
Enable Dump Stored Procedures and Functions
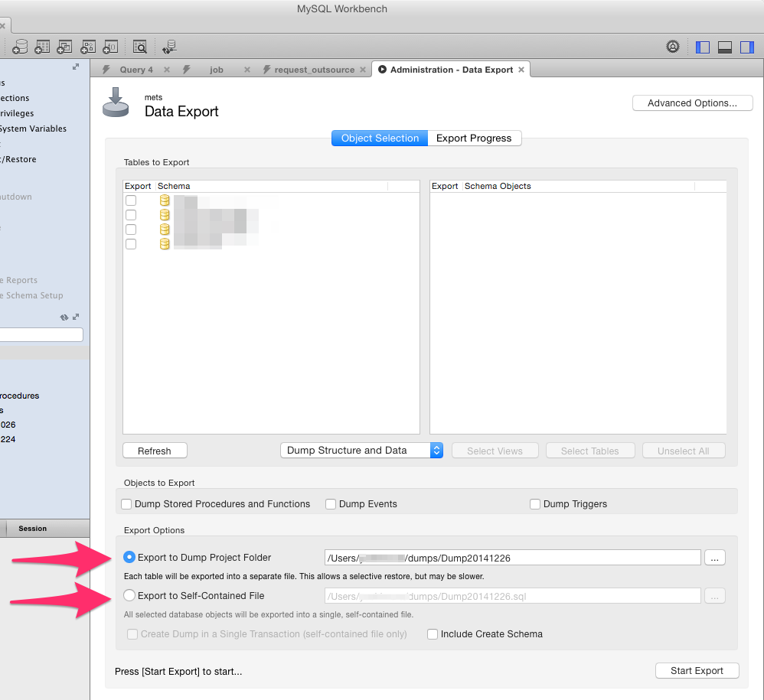(x=126, y=504)
